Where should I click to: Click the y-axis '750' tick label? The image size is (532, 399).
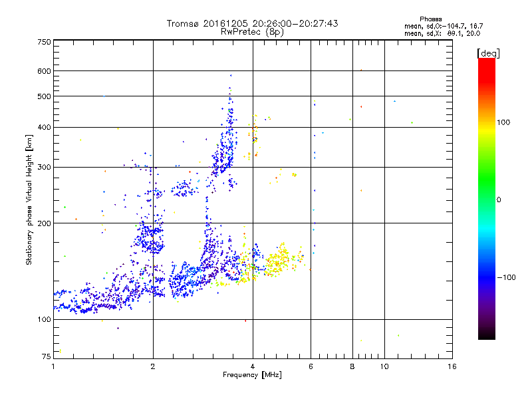point(44,42)
